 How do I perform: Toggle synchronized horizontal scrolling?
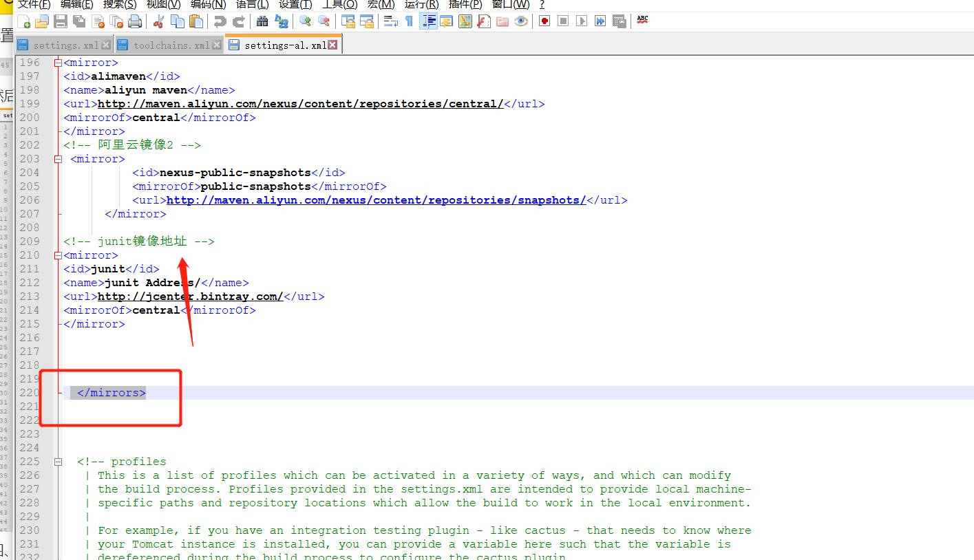click(367, 21)
